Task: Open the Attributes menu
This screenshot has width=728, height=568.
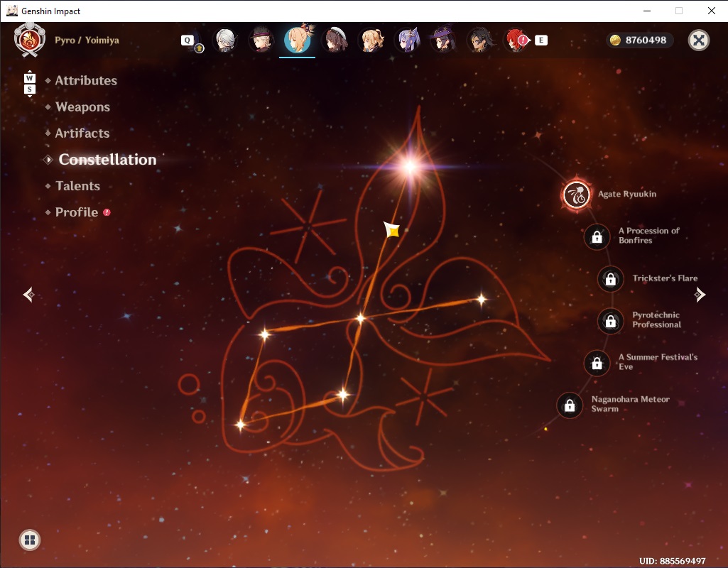Action: click(86, 80)
